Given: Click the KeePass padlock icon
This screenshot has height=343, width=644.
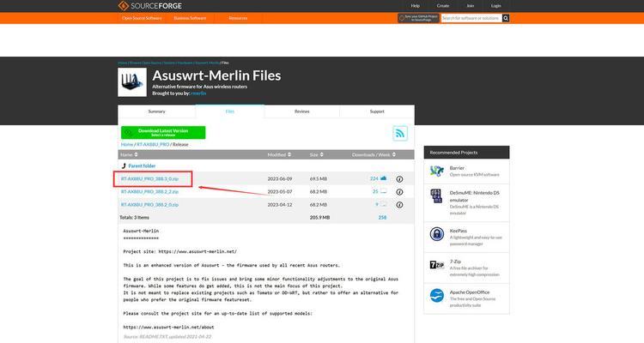Looking at the screenshot, I should pyautogui.click(x=436, y=234).
